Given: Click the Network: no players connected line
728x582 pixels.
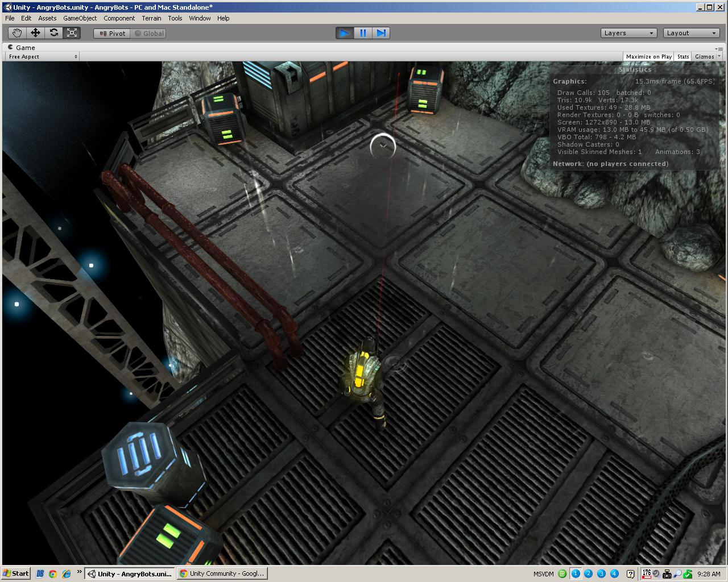Looking at the screenshot, I should tap(610, 164).
